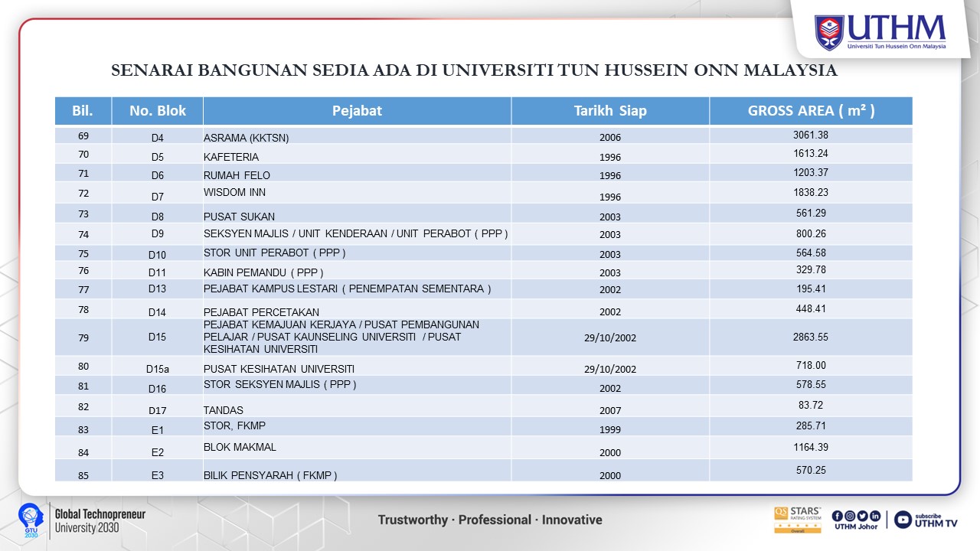Select the 'BLOK MAKMAL' row entry
The image size is (980, 551).
coord(240,447)
